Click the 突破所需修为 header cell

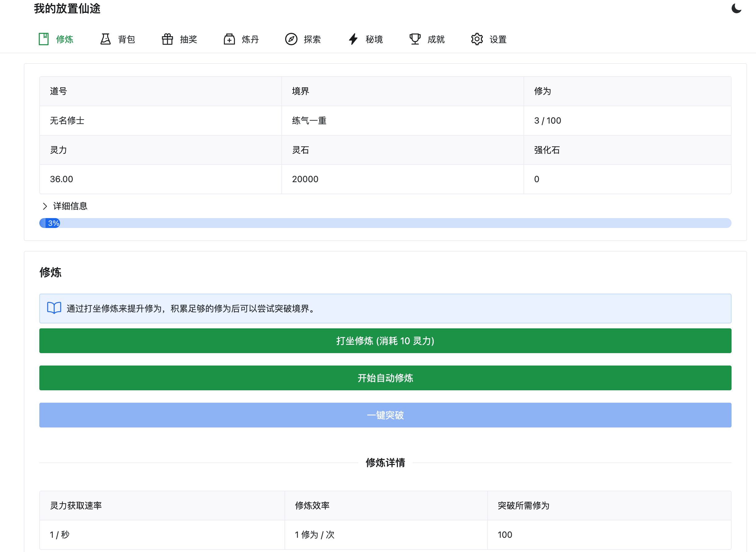(x=609, y=506)
